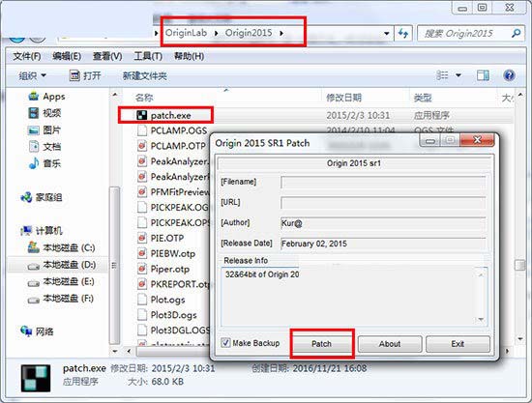Open the 文件(F) menu
The image size is (532, 403).
pyautogui.click(x=27, y=56)
